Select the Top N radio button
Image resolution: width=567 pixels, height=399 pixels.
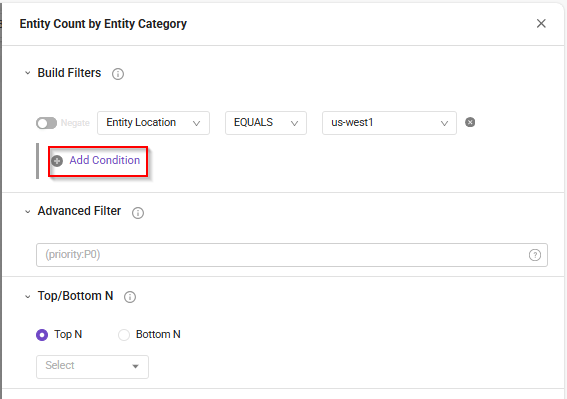[x=42, y=335]
